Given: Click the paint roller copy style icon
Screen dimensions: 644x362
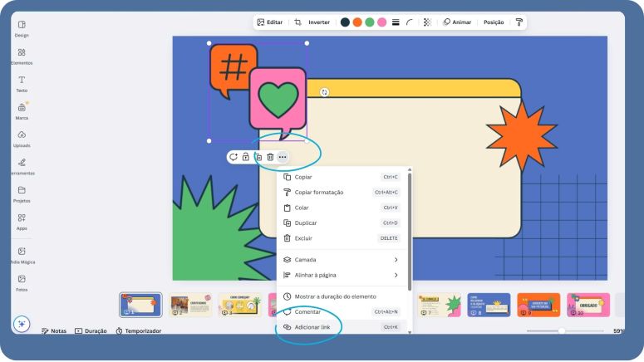Looking at the screenshot, I should pos(519,22).
